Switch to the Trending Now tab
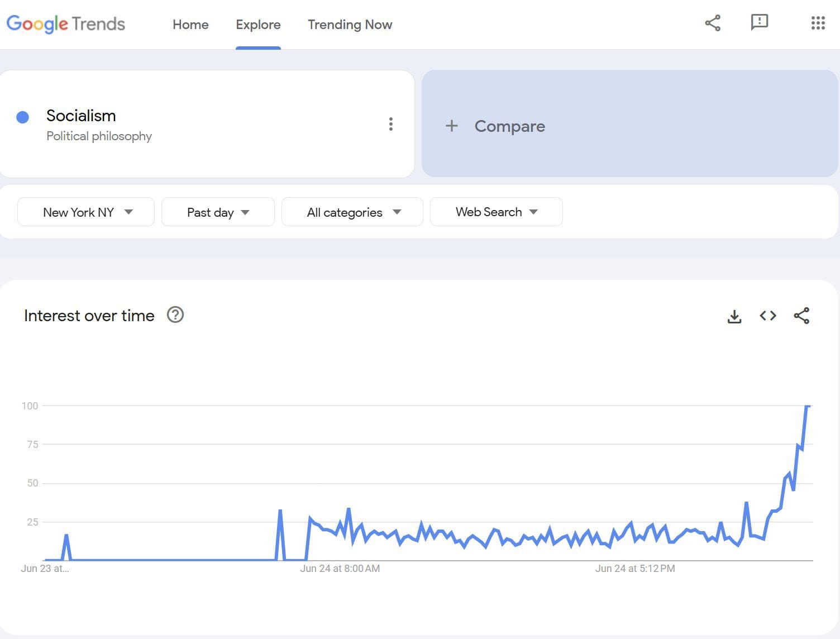This screenshot has width=840, height=639. coord(350,25)
